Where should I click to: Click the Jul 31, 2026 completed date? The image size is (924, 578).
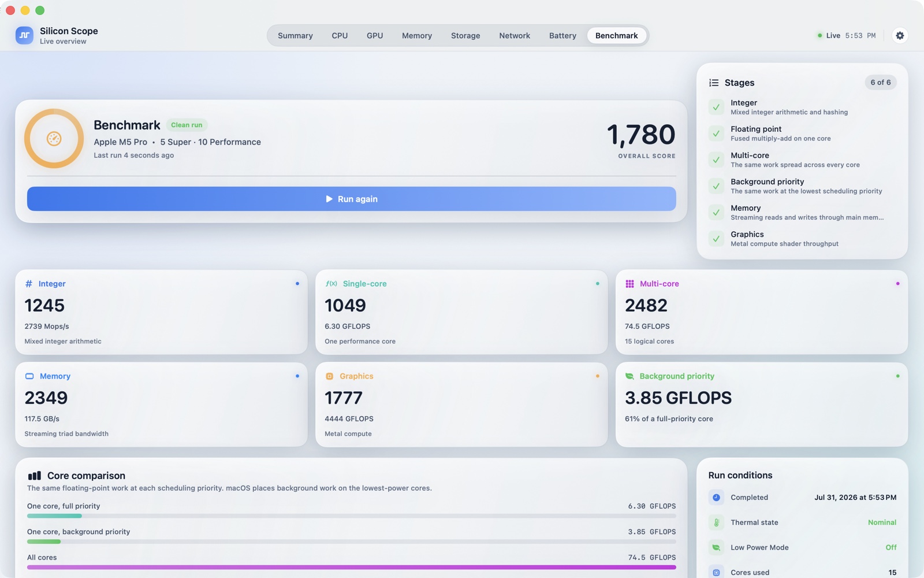coord(855,498)
